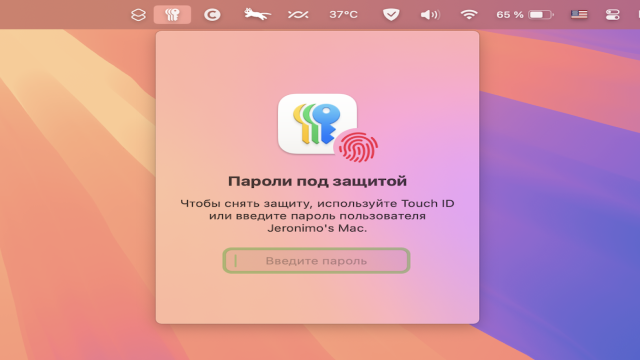Click the 37°C temperature indicator
The width and height of the screenshot is (640, 360).
pyautogui.click(x=343, y=15)
